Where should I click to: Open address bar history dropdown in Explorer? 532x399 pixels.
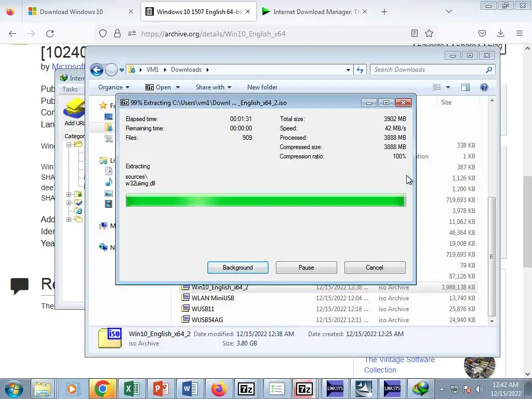pyautogui.click(x=348, y=70)
